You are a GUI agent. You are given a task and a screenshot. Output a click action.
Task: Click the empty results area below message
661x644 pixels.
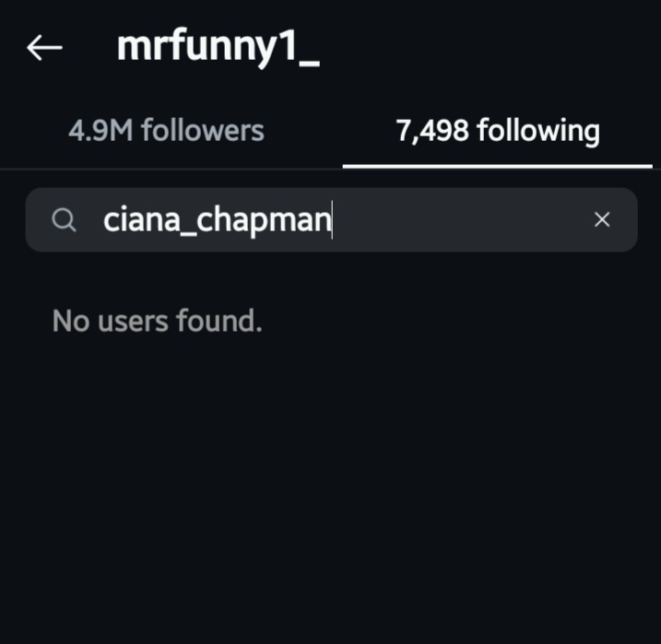click(x=330, y=485)
